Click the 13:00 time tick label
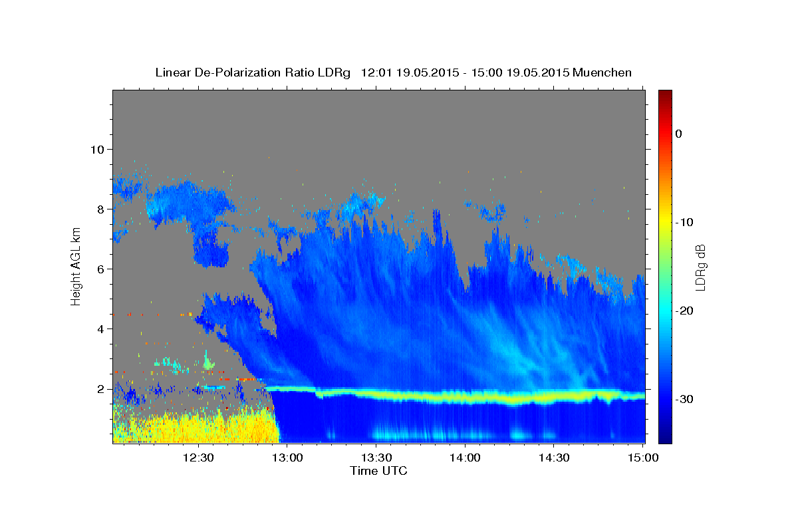The height and width of the screenshot is (532, 798). [x=287, y=458]
